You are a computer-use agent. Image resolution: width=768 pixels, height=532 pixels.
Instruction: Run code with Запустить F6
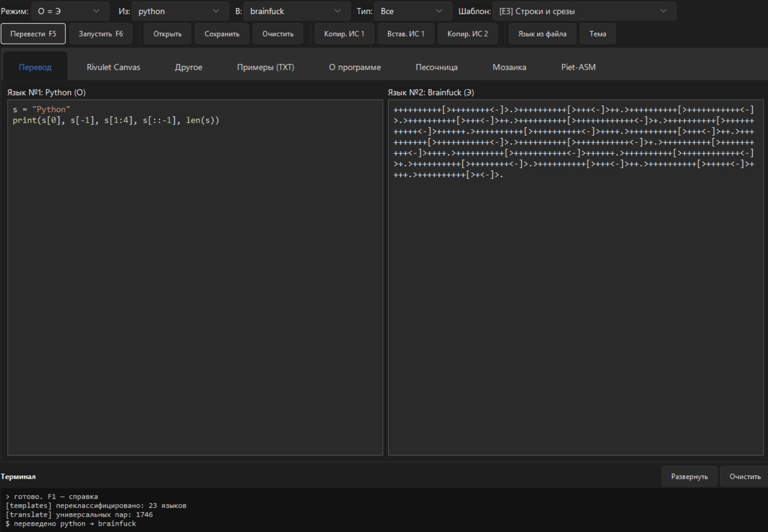(101, 34)
